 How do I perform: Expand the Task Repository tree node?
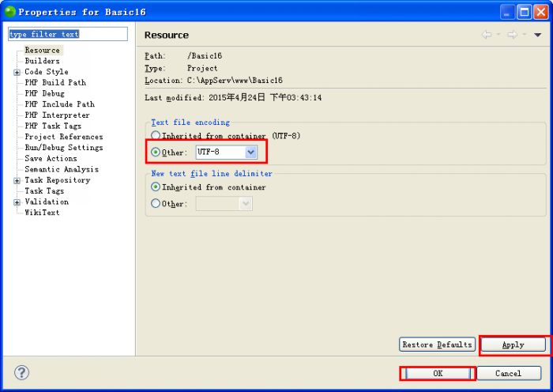click(17, 180)
